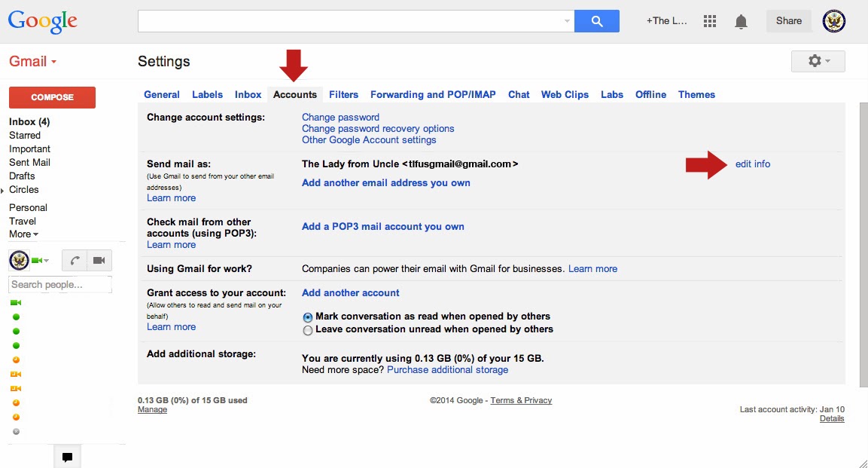Open the Personal label
868x468 pixels.
pyautogui.click(x=28, y=208)
